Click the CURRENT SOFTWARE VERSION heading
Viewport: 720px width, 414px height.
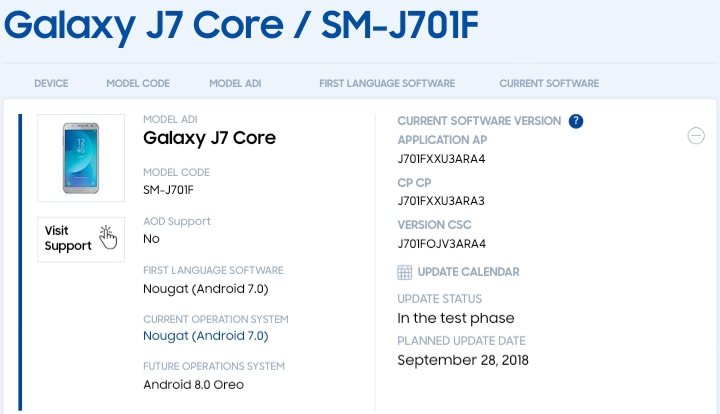[479, 121]
